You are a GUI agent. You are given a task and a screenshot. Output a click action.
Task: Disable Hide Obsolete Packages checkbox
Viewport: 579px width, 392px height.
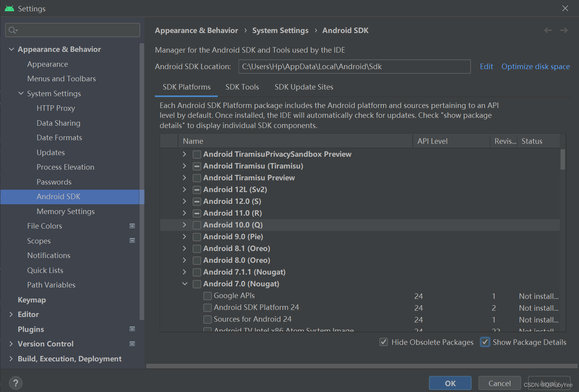pos(384,342)
